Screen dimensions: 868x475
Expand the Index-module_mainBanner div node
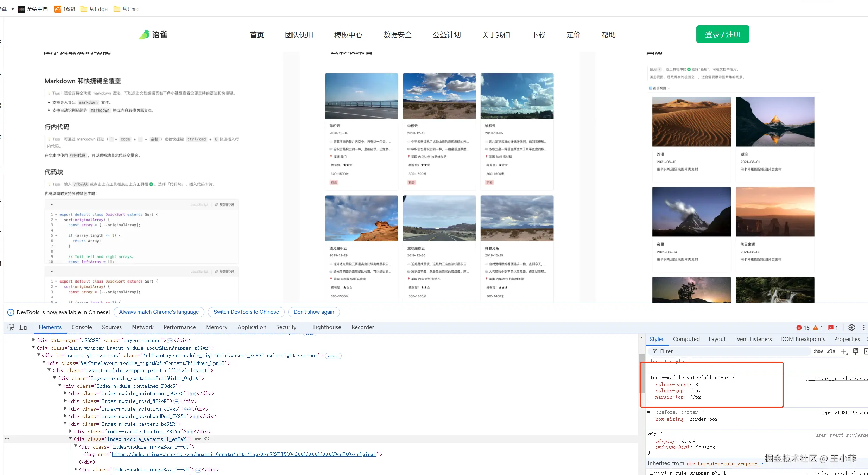click(65, 393)
